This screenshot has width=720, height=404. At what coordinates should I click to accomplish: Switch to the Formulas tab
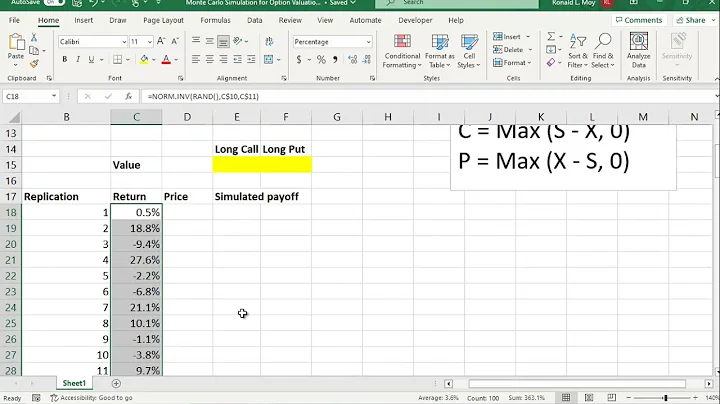click(x=215, y=20)
